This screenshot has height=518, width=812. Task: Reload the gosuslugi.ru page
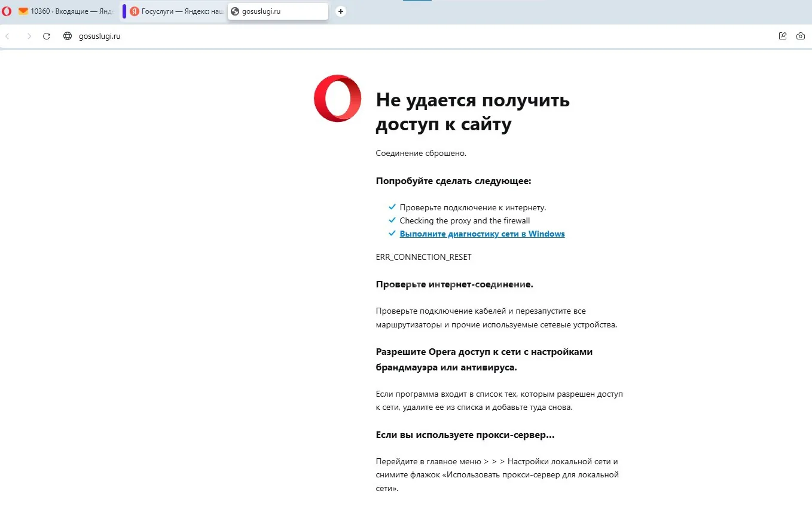[47, 36]
